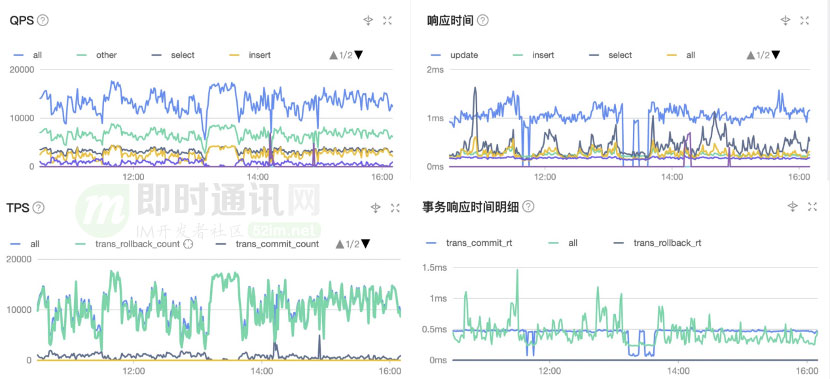This screenshot has height=379, width=830.
Task: Toggle the 'insert' series in QPS legend
Action: coord(249,55)
